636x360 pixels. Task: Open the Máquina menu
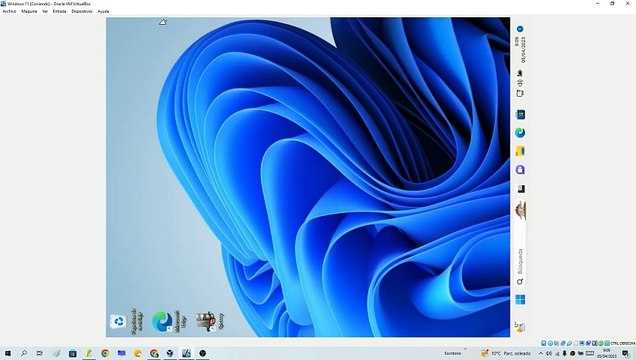[29, 11]
